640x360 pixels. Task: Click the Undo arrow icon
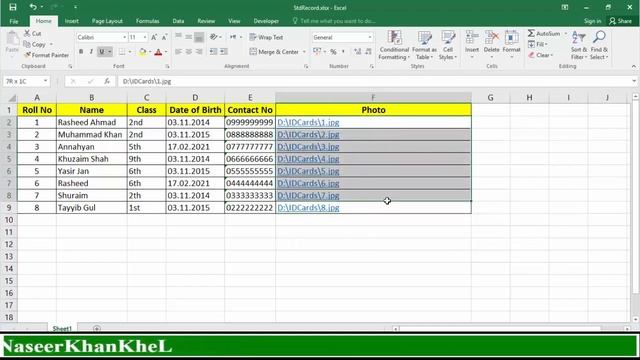[33, 7]
